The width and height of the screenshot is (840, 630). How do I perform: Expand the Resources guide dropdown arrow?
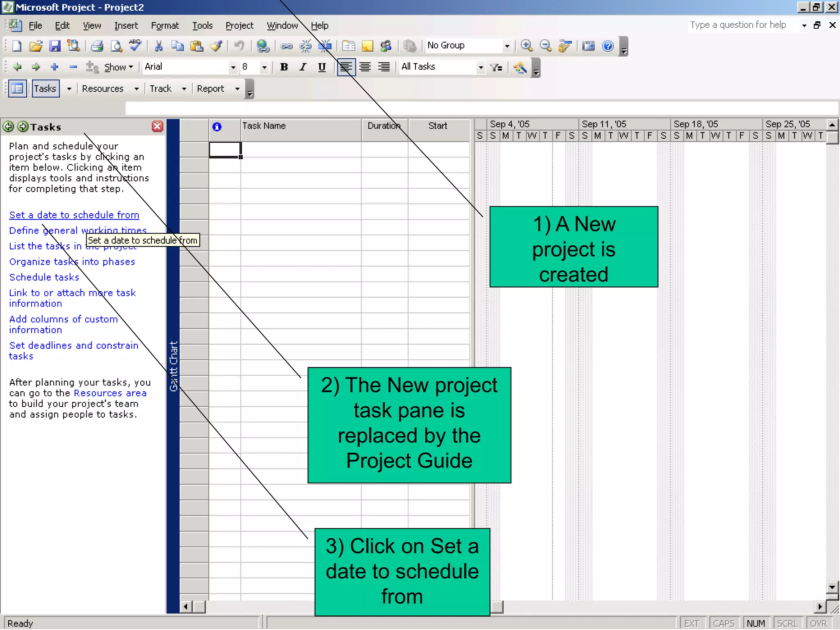pyautogui.click(x=137, y=89)
